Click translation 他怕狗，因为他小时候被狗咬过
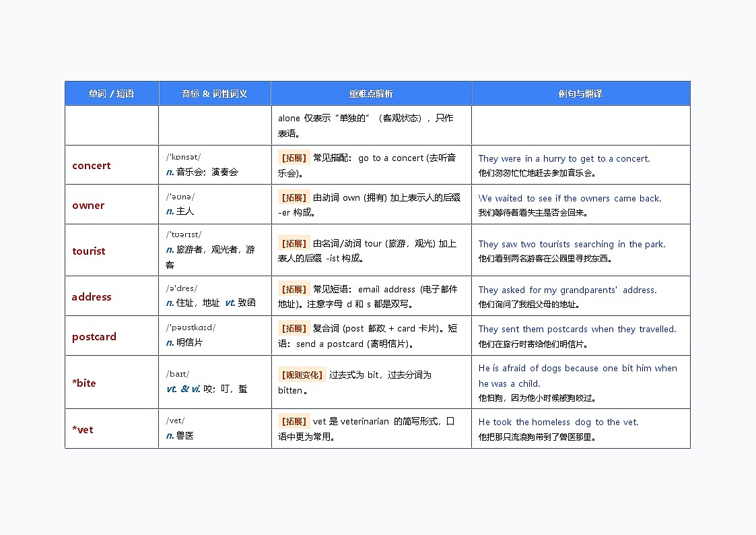This screenshot has width=756, height=535. coord(537,398)
